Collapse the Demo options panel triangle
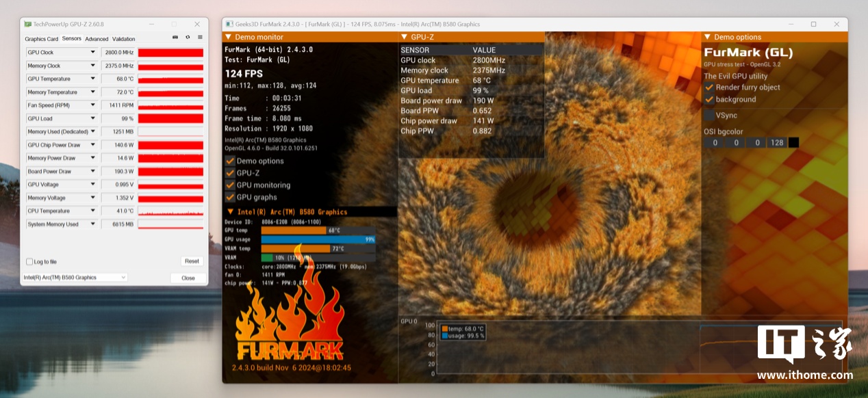This screenshot has height=398, width=868. click(707, 37)
